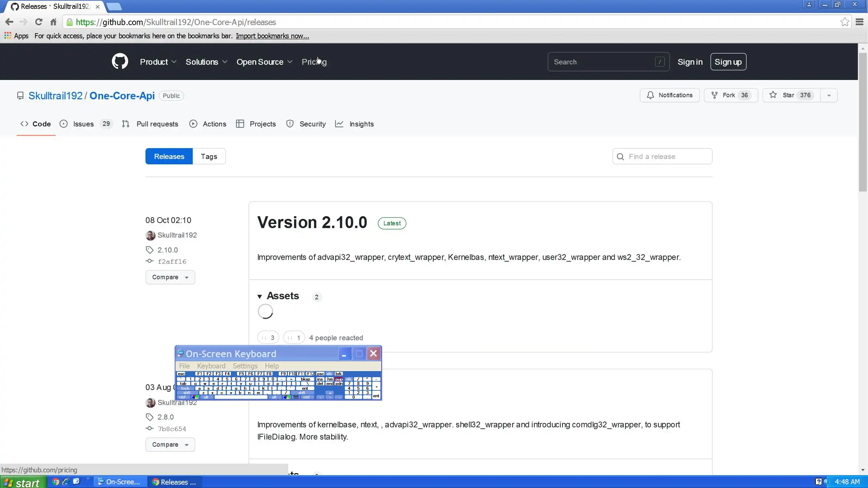Screen dimensions: 868x488
Task: Switch to the Tags tab
Action: coord(209,156)
